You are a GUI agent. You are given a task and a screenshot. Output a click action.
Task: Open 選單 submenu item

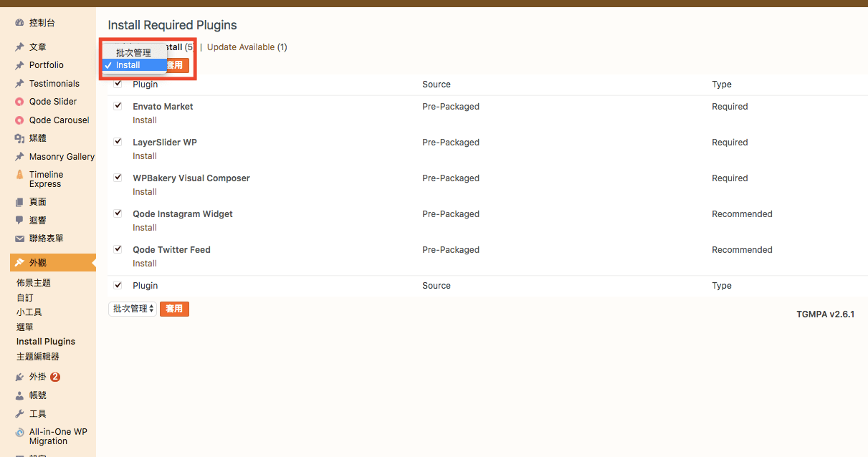(x=25, y=327)
